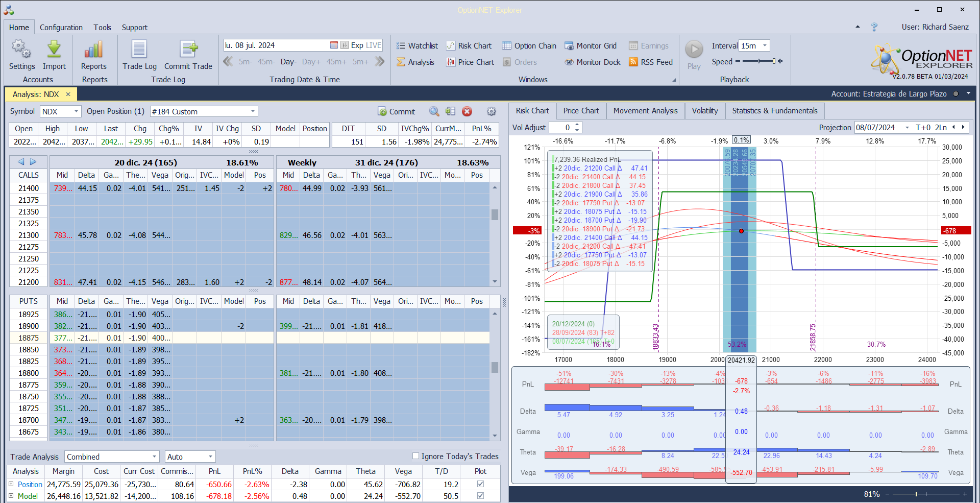Open the RSS Feed window
Screen dimensions: 980x503
(651, 62)
